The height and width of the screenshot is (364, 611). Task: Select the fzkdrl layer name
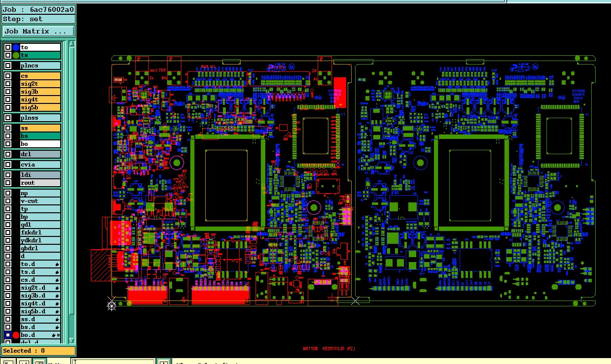click(x=40, y=232)
